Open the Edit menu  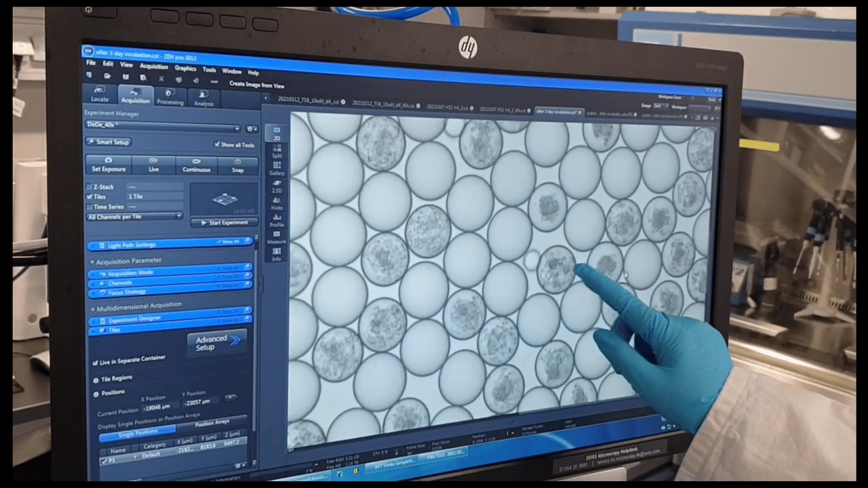(108, 64)
